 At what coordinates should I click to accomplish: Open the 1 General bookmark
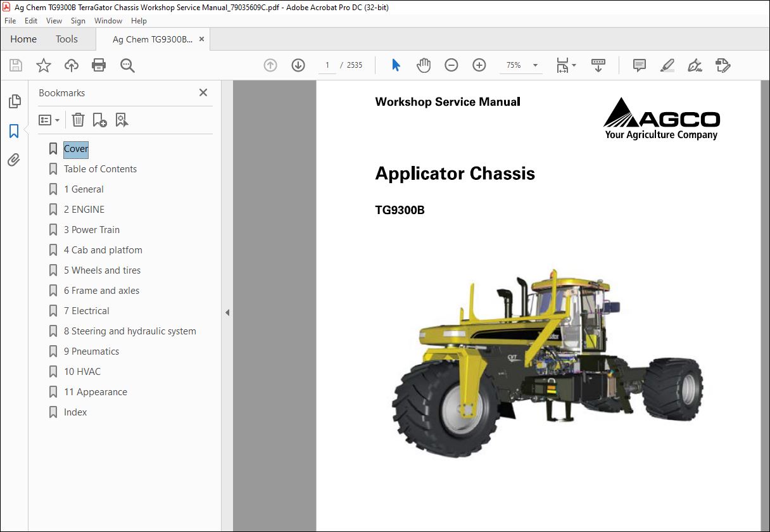(84, 189)
